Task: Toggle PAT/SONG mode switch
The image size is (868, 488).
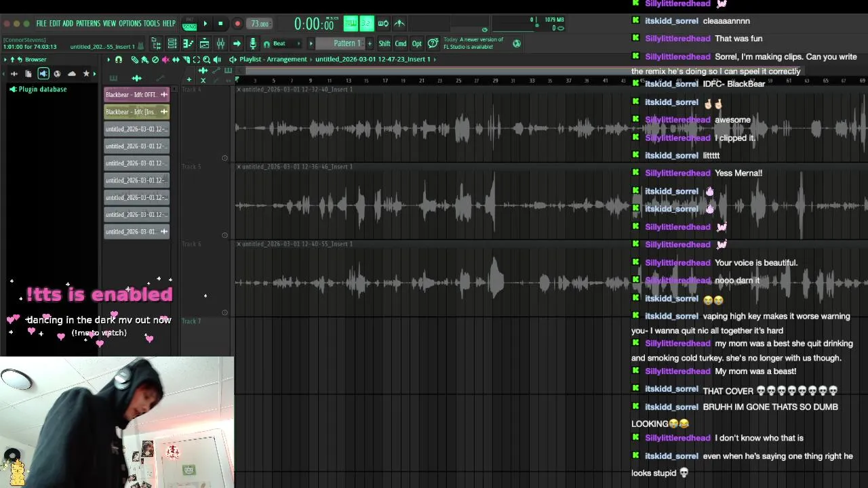Action: (189, 24)
